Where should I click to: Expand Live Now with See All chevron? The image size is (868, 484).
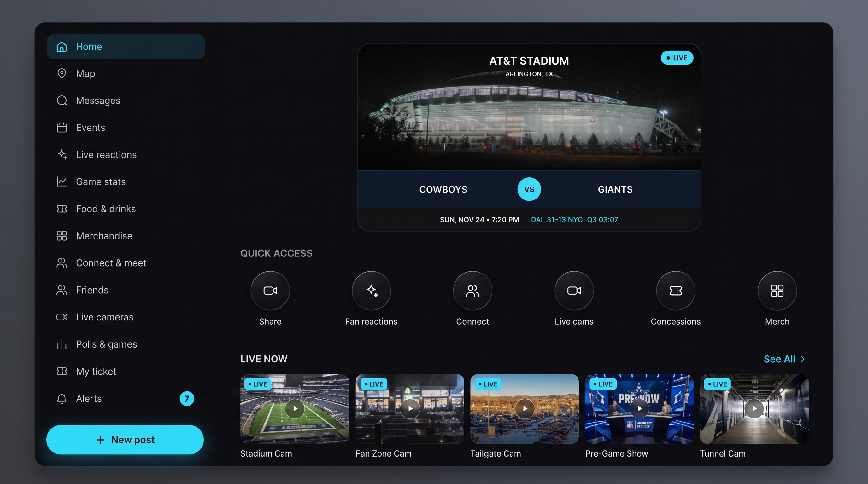[x=802, y=359]
